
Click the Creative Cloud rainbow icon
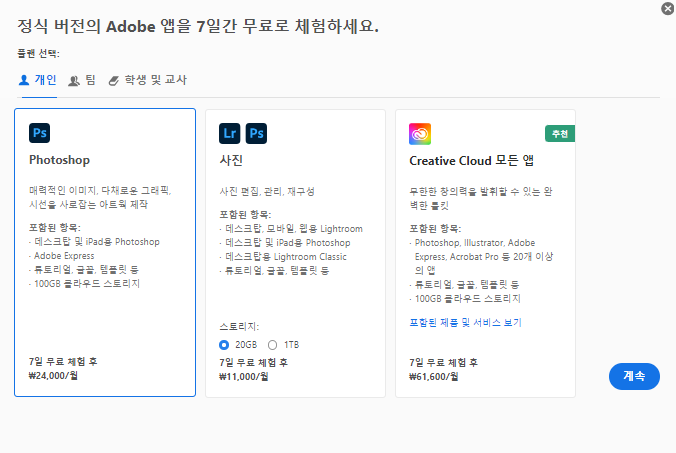pos(420,133)
